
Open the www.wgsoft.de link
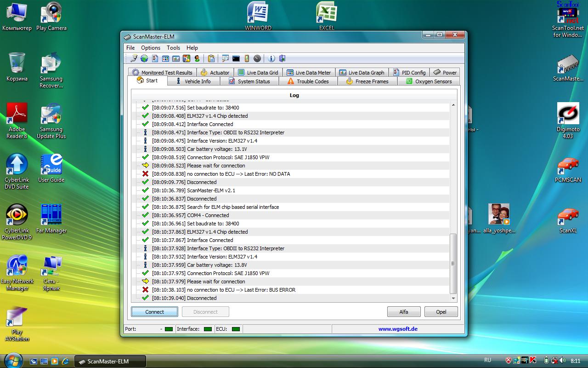(398, 329)
